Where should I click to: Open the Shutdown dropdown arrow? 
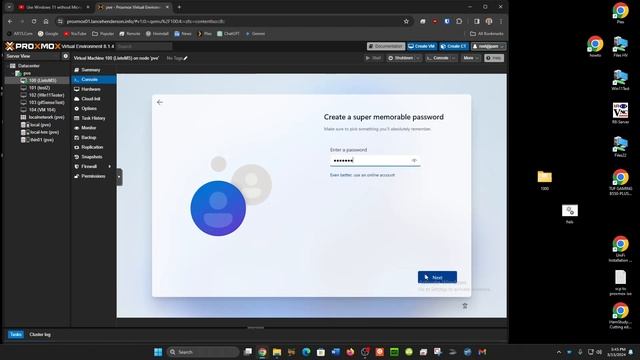pyautogui.click(x=418, y=58)
